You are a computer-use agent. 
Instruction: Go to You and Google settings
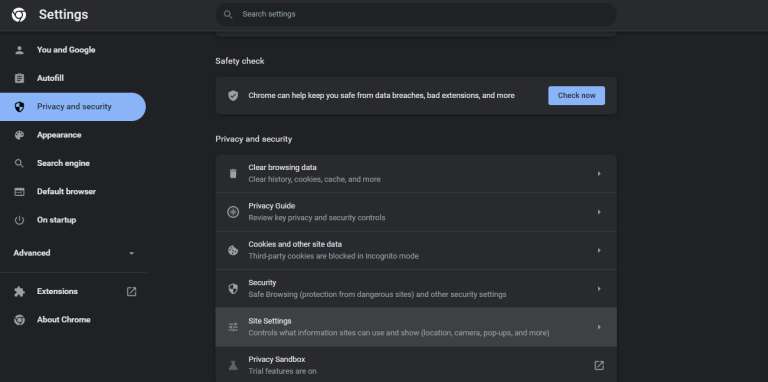coord(66,50)
